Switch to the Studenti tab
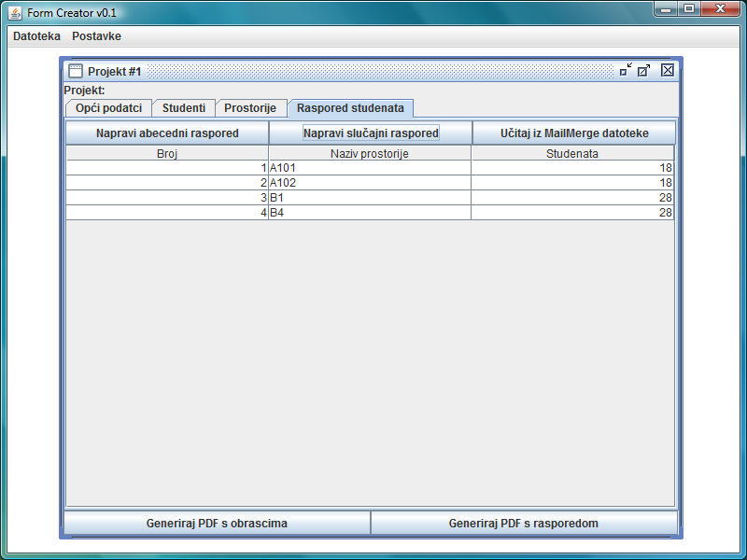The image size is (747, 560). [x=184, y=108]
